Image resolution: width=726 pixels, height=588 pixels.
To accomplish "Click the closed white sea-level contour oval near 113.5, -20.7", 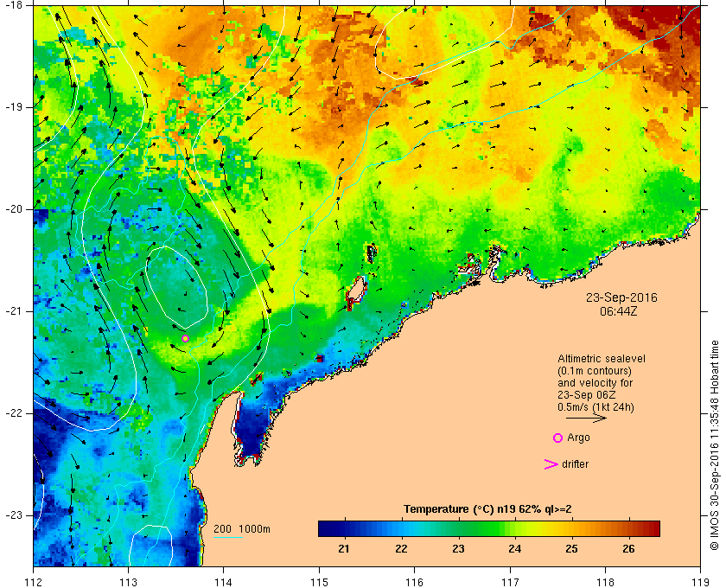I will [x=176, y=286].
